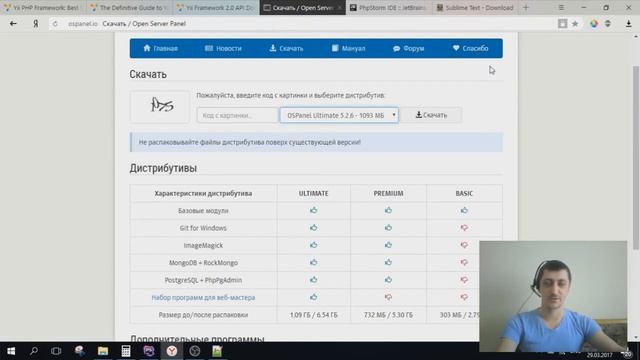640x360 pixels.
Task: Click the PREMIUM column header
Action: click(388, 193)
